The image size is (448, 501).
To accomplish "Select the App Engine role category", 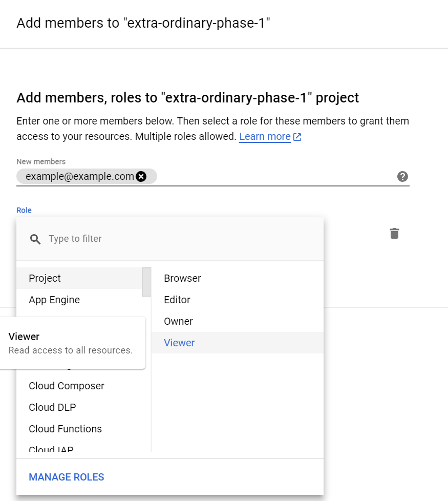I will click(54, 300).
